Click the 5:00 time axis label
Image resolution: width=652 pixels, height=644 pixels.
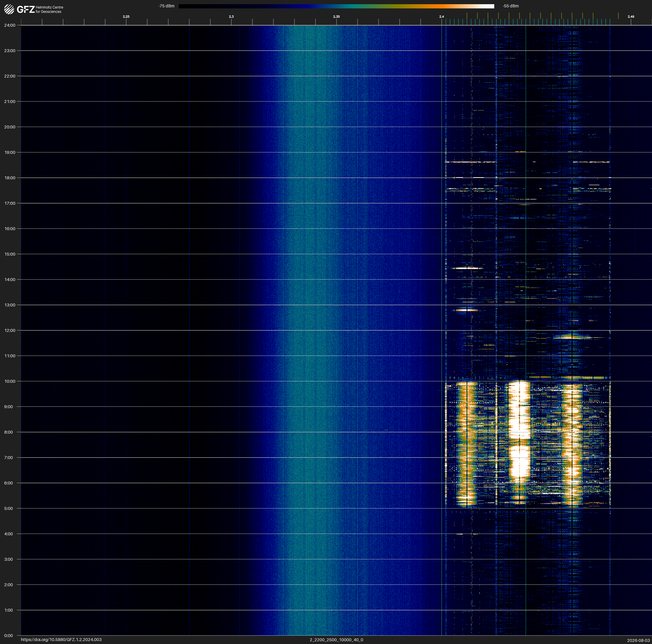(8, 508)
